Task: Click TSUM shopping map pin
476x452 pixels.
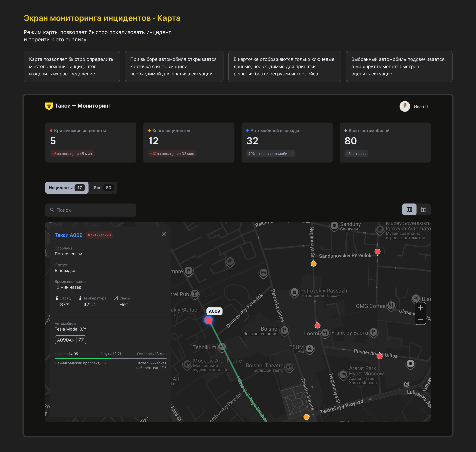Action: [310, 349]
